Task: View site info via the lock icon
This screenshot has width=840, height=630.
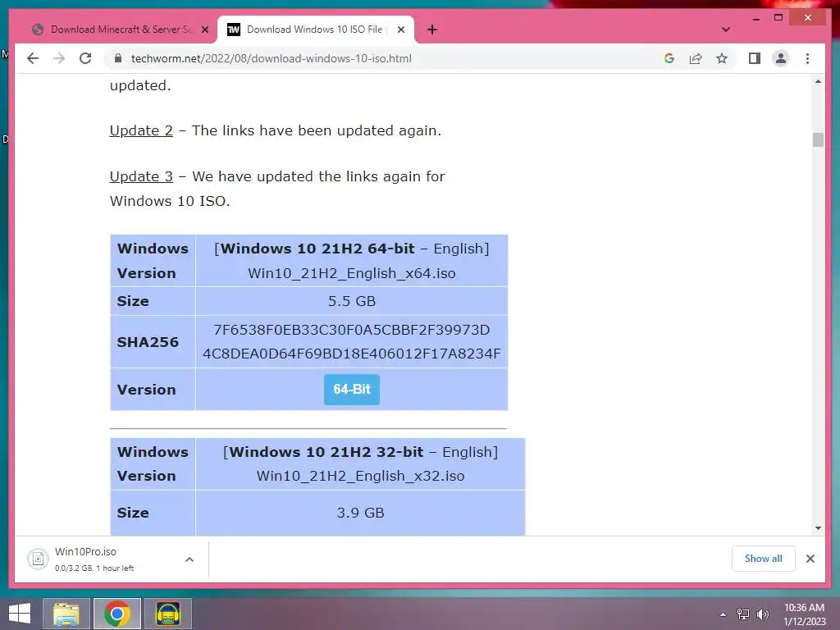Action: tap(118, 58)
